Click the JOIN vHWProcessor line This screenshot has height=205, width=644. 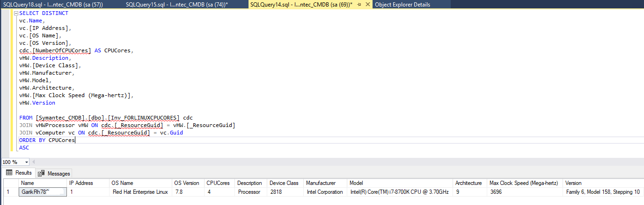[x=127, y=125]
